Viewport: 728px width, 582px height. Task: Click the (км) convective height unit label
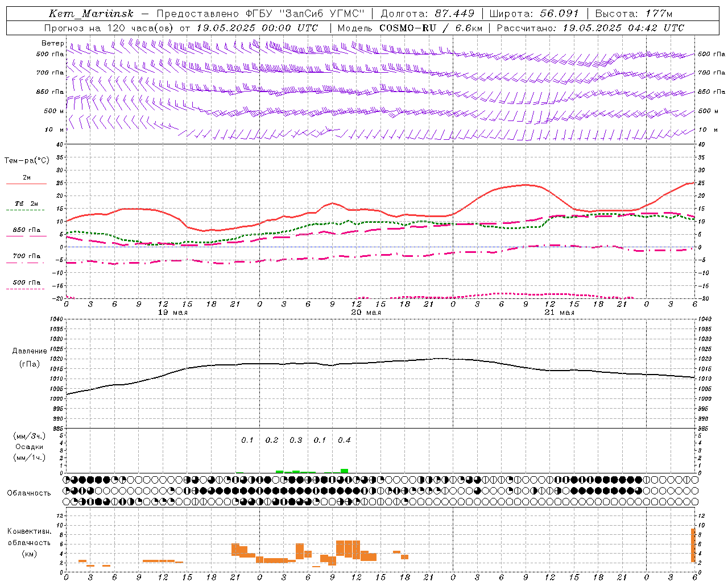coord(30,554)
